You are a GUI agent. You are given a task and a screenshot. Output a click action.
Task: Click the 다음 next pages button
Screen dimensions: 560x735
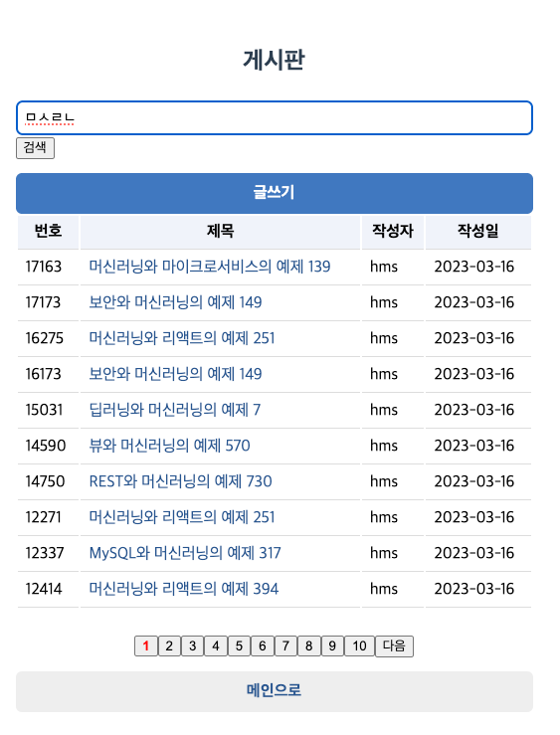click(394, 645)
